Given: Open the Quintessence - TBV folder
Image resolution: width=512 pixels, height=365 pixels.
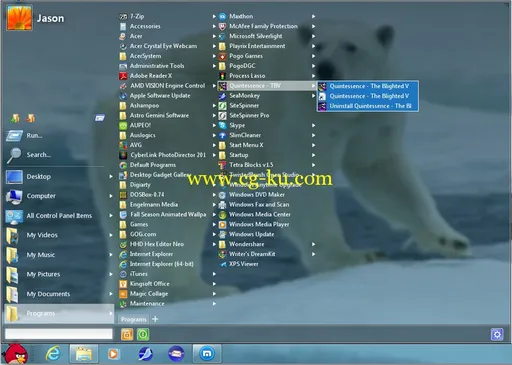Looking at the screenshot, I should click(x=267, y=86).
